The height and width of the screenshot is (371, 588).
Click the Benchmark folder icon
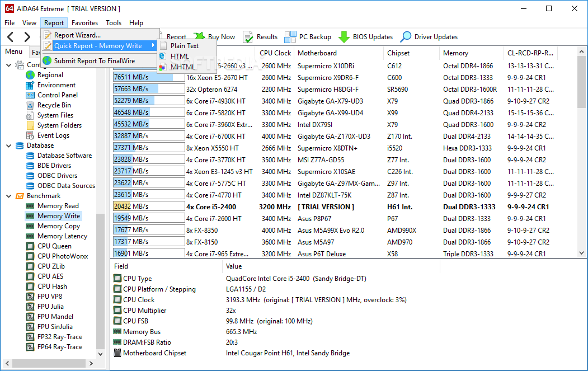pyautogui.click(x=20, y=196)
